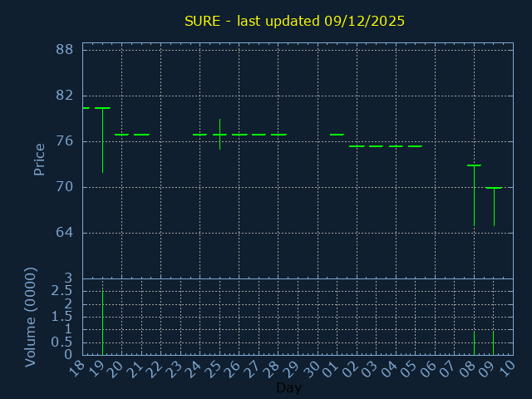This screenshot has width=532, height=399.
Task: Click the day 10 tick label
Action: point(508,370)
